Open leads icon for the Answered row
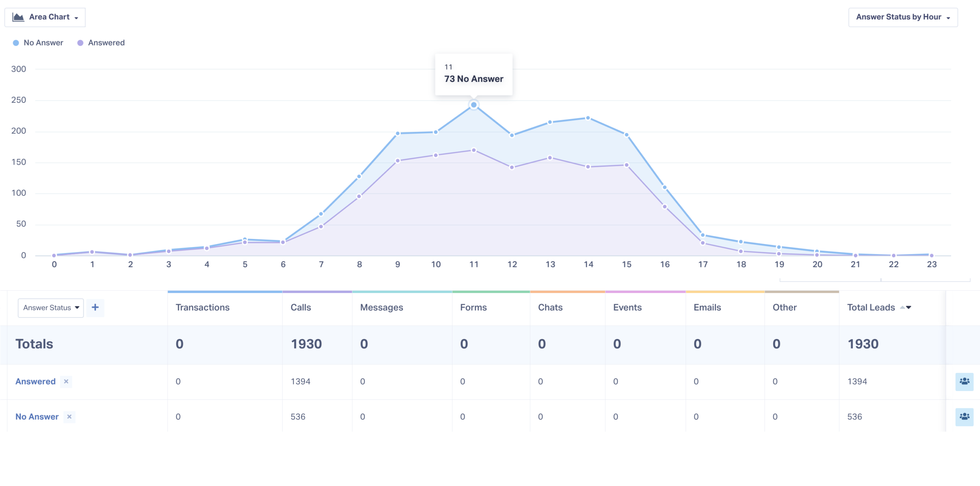Image resolution: width=980 pixels, height=486 pixels. click(964, 381)
